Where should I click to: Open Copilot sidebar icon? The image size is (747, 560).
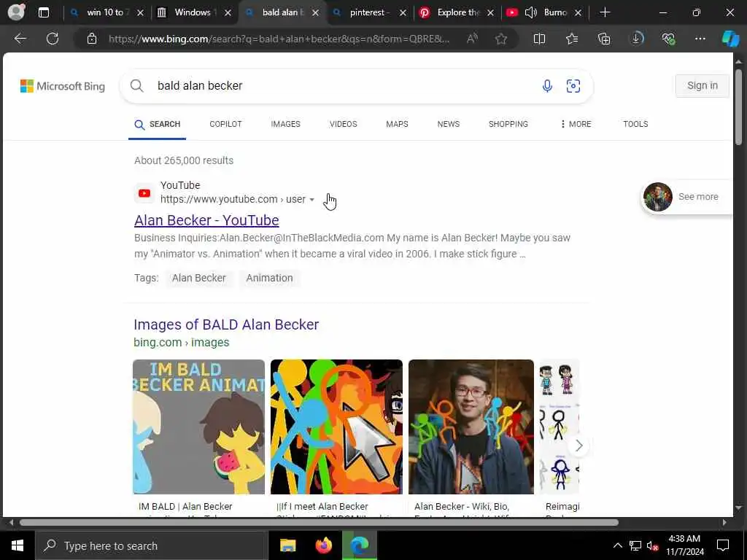pyautogui.click(x=730, y=39)
